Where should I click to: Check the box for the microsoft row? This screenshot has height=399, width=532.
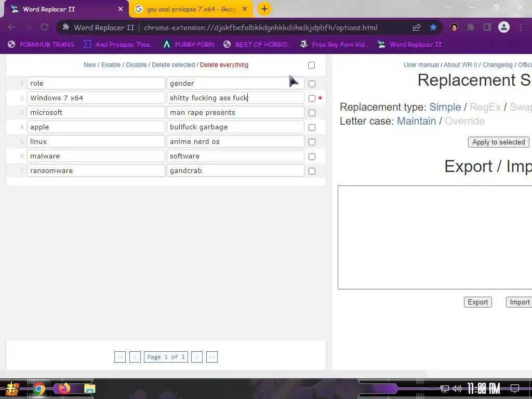(x=312, y=113)
